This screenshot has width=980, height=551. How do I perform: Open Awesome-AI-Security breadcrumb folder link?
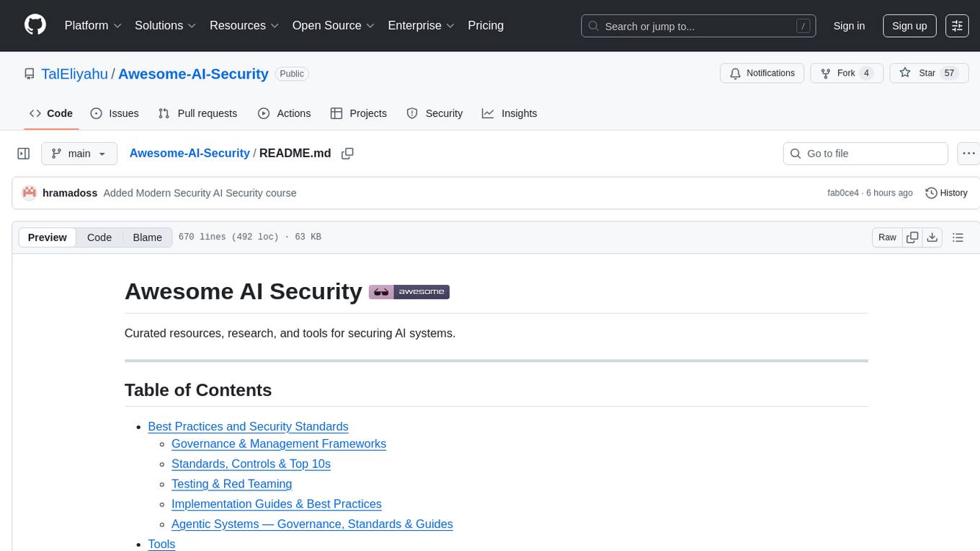[x=190, y=153]
